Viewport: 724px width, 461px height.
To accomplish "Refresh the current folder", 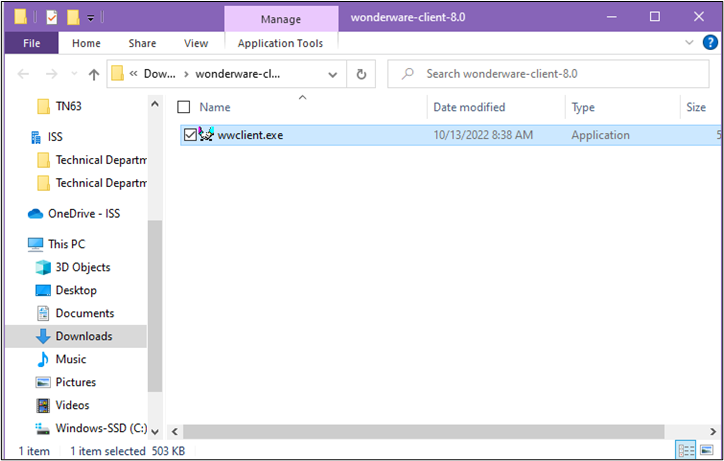I will [x=361, y=74].
